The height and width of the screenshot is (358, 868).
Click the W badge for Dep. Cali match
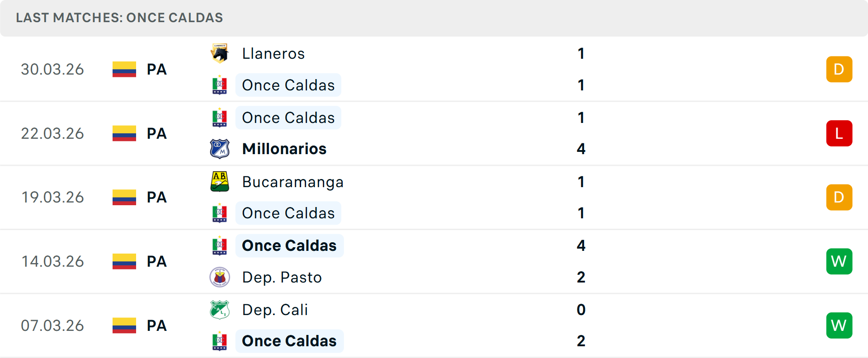[x=839, y=325]
